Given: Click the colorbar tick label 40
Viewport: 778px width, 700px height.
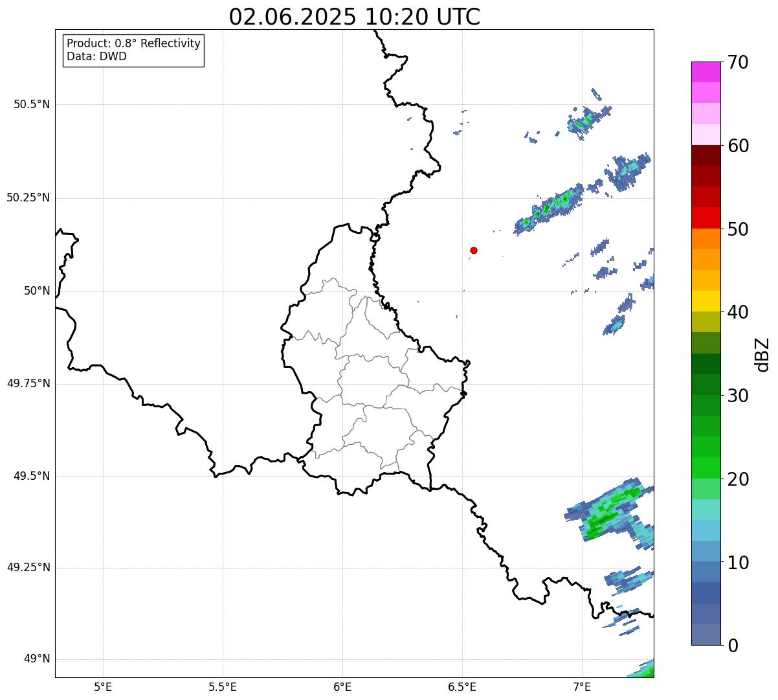Looking at the screenshot, I should 739,312.
